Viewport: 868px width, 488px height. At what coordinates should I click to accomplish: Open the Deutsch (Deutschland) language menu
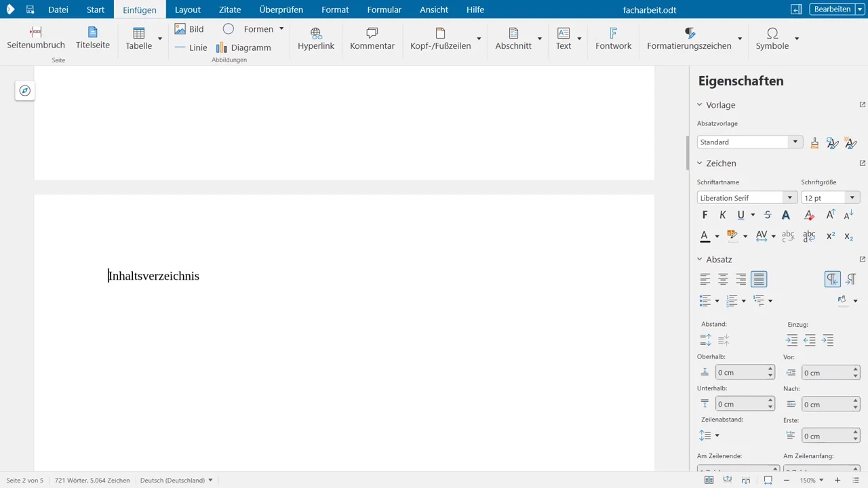coord(176,481)
